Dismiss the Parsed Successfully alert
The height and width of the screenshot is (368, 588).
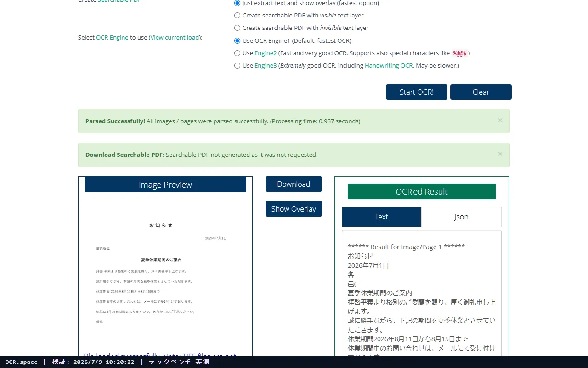(500, 121)
